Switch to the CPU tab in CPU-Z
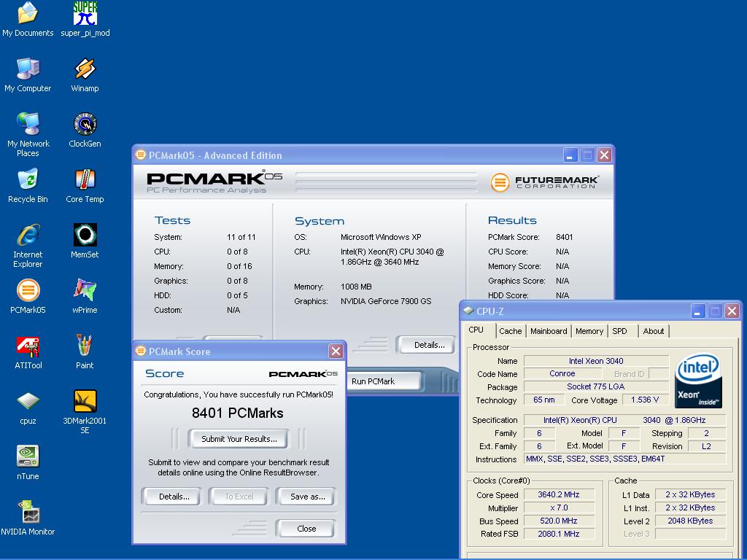747x560 pixels. point(476,330)
